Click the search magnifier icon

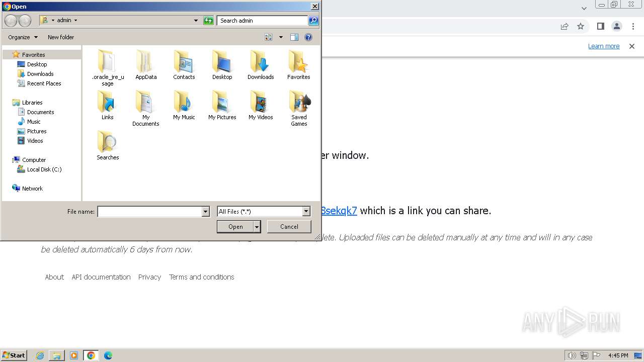pyautogui.click(x=313, y=21)
